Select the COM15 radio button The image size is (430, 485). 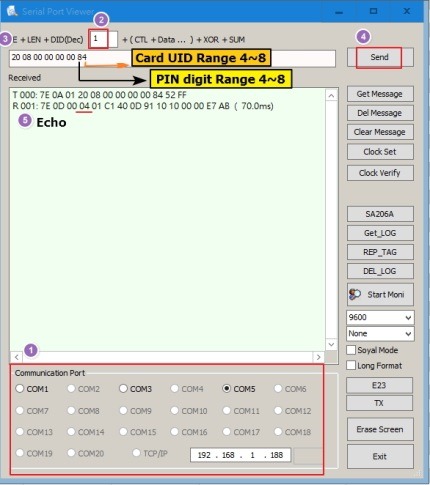tap(123, 432)
